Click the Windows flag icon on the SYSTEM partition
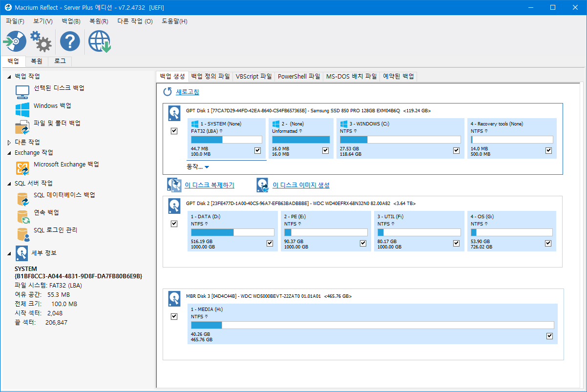 coord(195,124)
